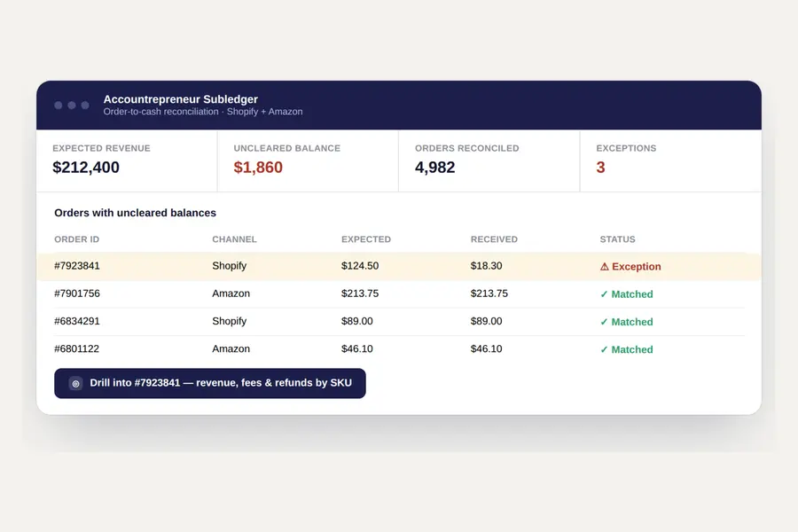The width and height of the screenshot is (798, 532).
Task: Click the Uncleared Balance value $1,860
Action: (258, 168)
